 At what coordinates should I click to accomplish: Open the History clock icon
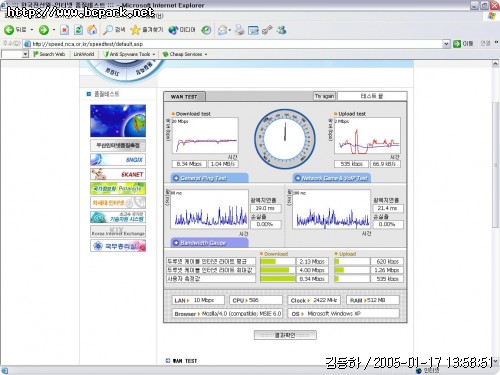206,30
